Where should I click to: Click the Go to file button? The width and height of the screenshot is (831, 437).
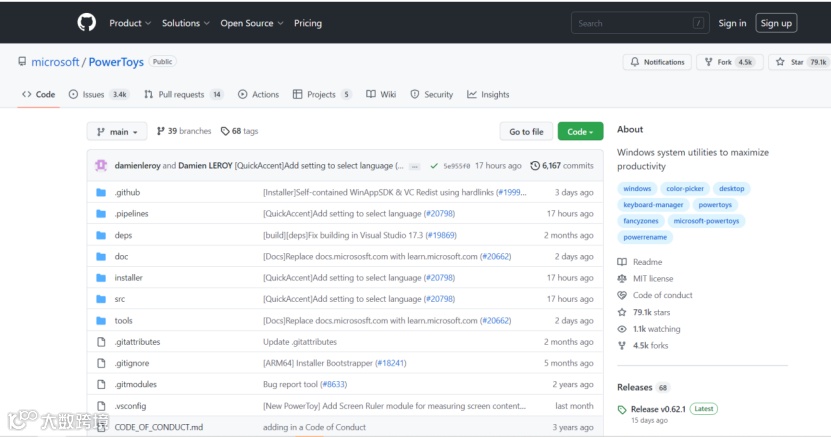point(526,131)
